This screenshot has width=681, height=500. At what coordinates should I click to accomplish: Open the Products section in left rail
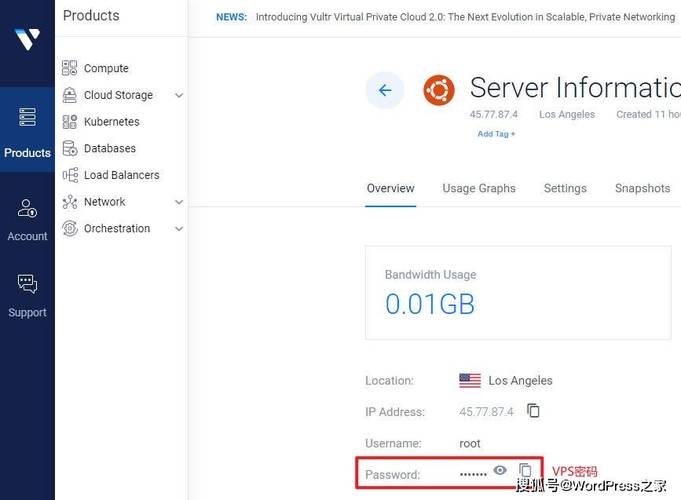coord(27,130)
